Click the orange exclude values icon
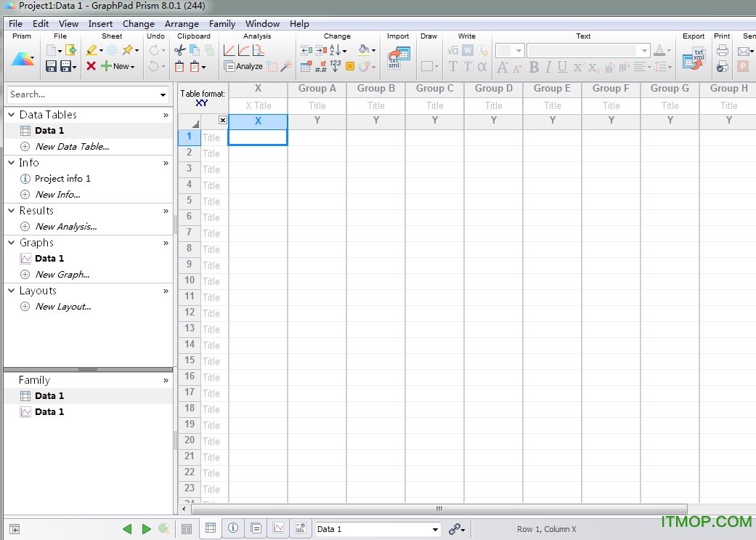The height and width of the screenshot is (540, 756). pos(350,67)
